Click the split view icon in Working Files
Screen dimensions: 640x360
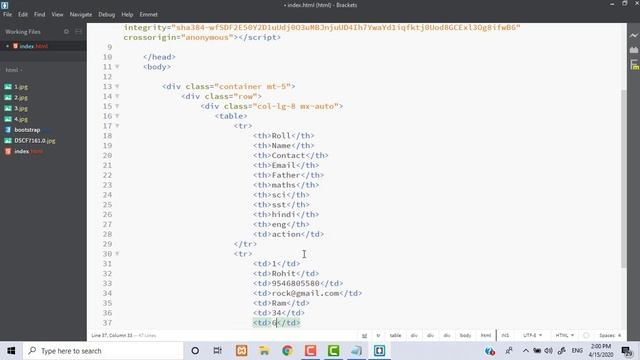coord(78,31)
